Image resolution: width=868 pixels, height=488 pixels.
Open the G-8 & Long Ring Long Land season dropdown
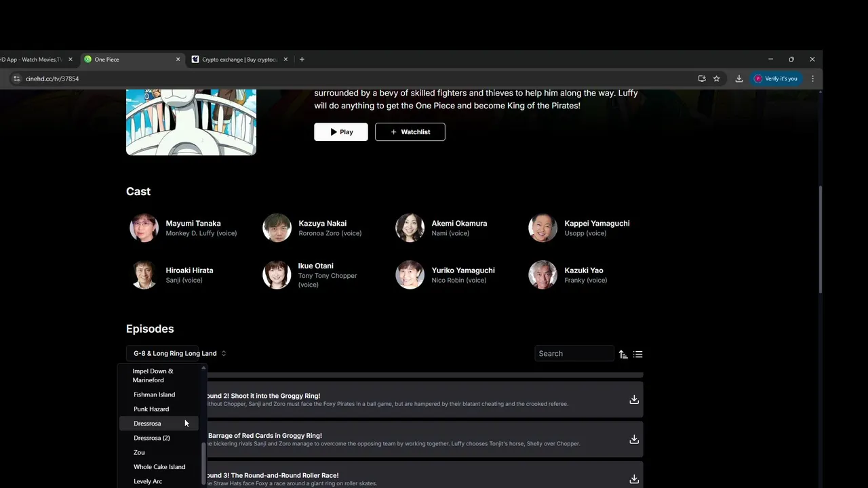click(179, 353)
